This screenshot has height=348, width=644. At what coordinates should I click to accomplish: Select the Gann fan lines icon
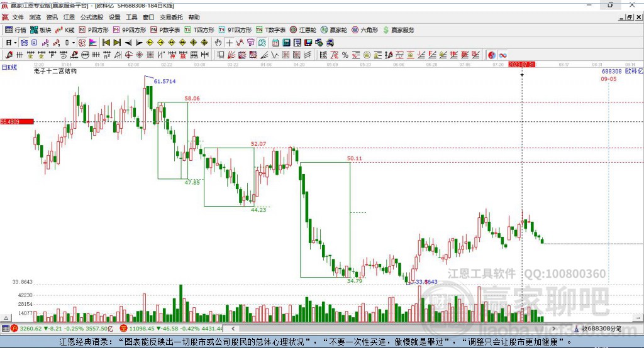pyautogui.click(x=231, y=55)
